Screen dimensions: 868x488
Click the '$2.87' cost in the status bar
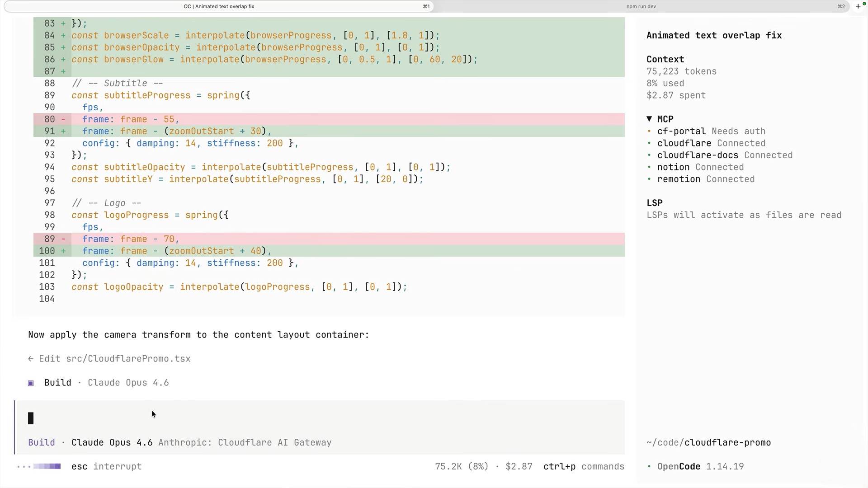click(519, 466)
